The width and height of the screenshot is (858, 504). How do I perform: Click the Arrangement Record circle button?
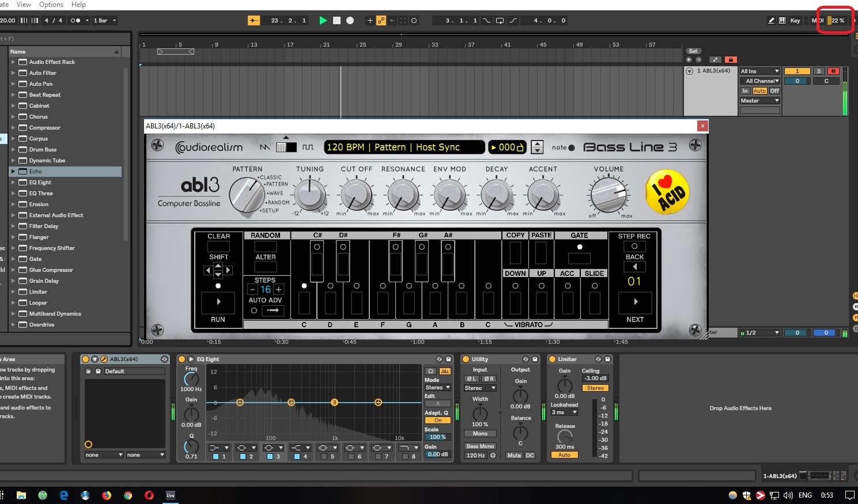coord(350,21)
